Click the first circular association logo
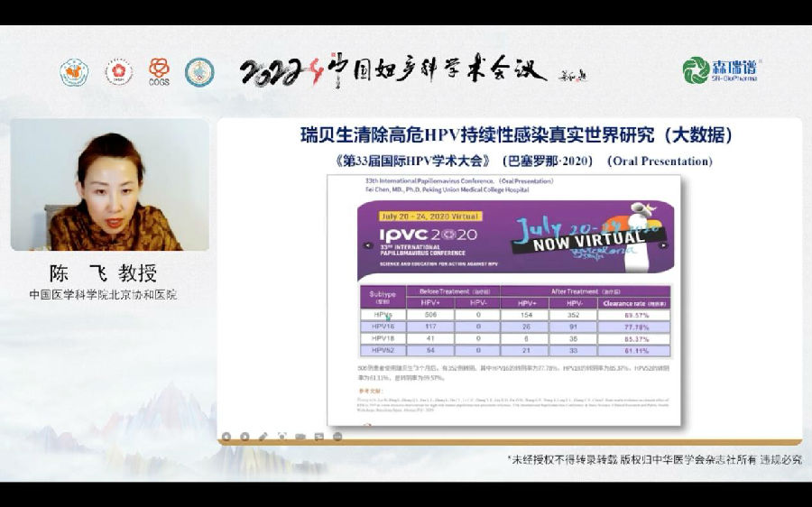Screen dimensions: 812x507 point(74,72)
